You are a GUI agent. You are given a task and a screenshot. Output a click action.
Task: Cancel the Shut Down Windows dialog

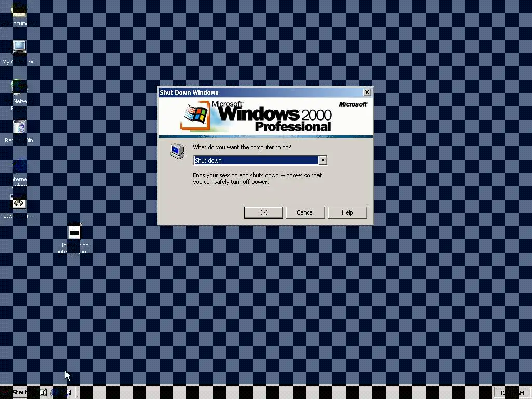(305, 212)
